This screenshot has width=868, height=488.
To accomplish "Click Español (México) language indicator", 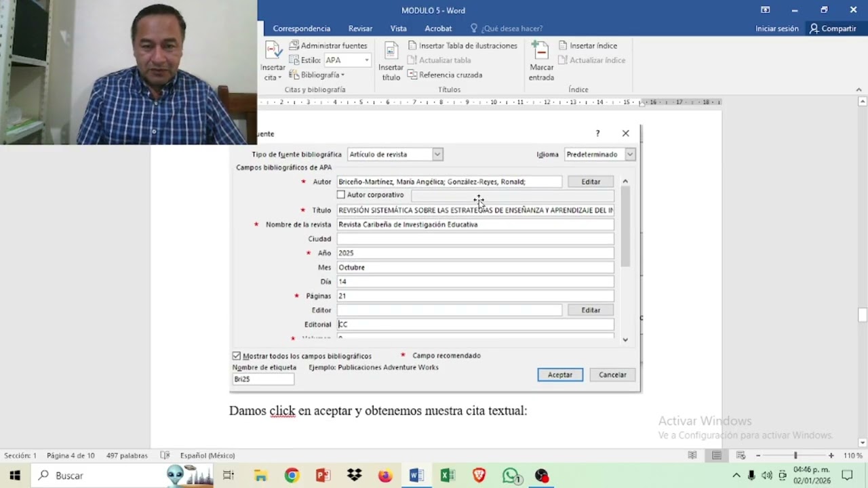I will coord(208,455).
